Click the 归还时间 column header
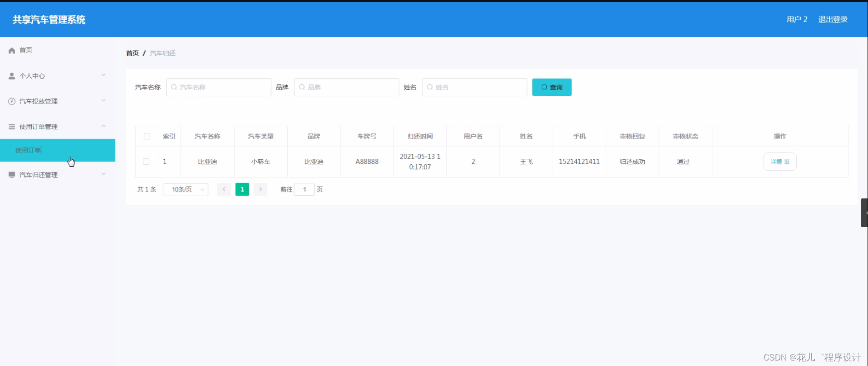This screenshot has height=366, width=868. (420, 136)
